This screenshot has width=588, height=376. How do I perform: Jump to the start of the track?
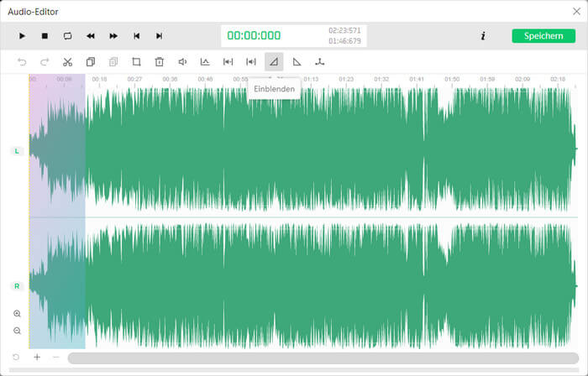(x=136, y=36)
